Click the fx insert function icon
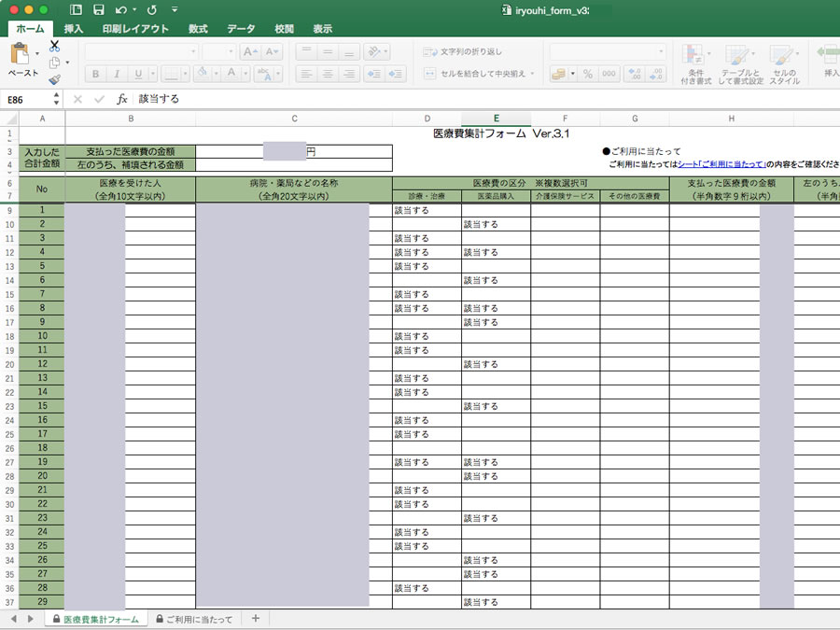This screenshot has height=630, width=840. click(121, 99)
